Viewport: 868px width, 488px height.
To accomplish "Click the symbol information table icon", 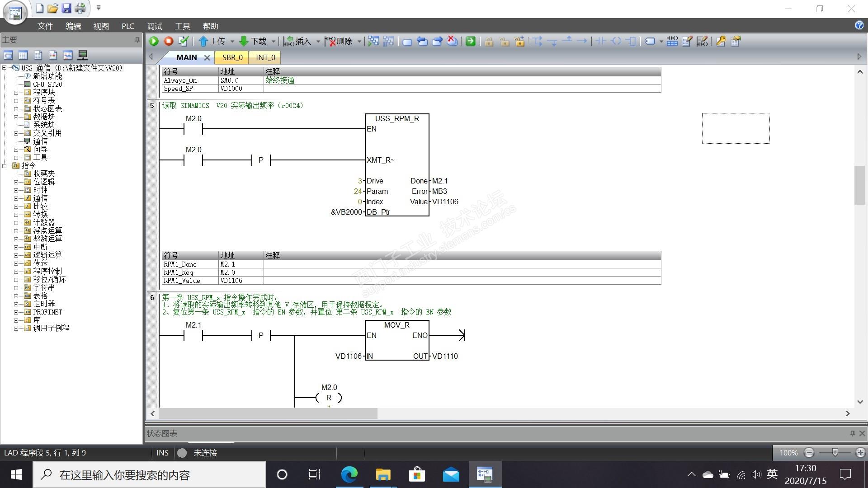I will pos(672,41).
